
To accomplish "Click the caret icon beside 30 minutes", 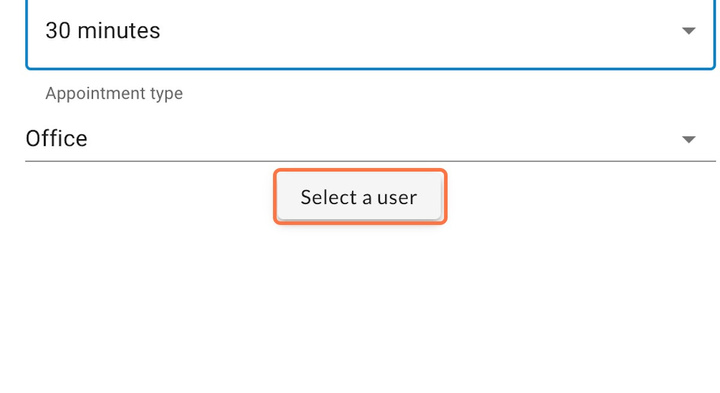I will pyautogui.click(x=688, y=31).
